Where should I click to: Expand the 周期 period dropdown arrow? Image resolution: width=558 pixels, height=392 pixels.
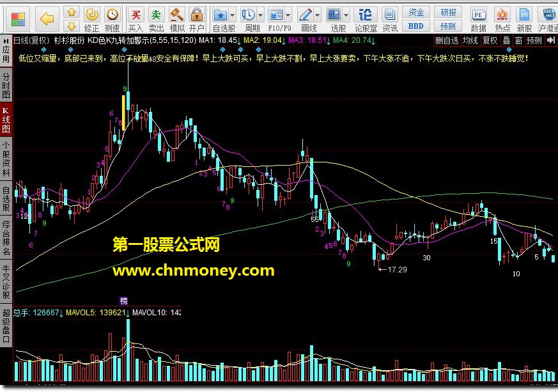coord(261,15)
